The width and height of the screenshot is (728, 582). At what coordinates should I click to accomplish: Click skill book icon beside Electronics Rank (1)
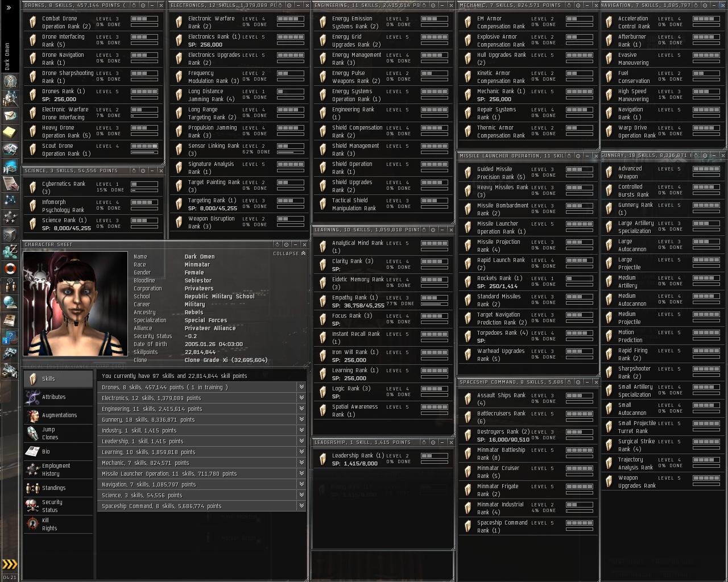click(x=179, y=40)
